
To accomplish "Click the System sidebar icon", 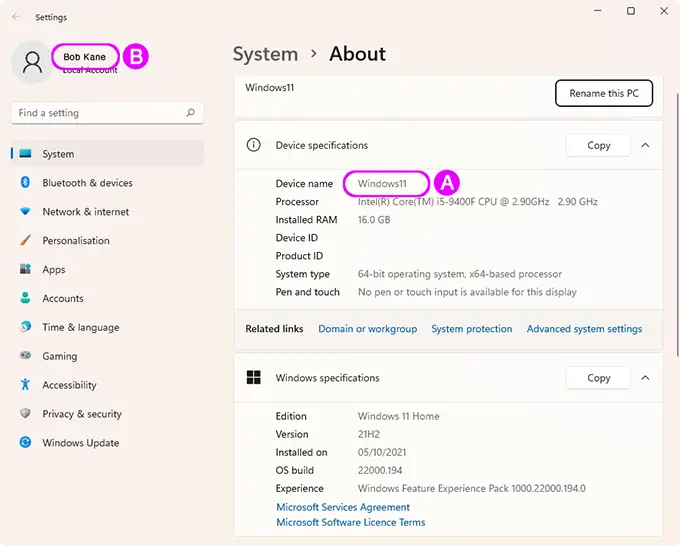I will pos(26,154).
